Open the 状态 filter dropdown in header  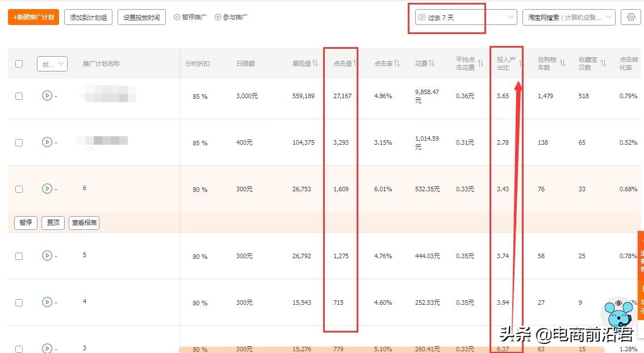52,64
